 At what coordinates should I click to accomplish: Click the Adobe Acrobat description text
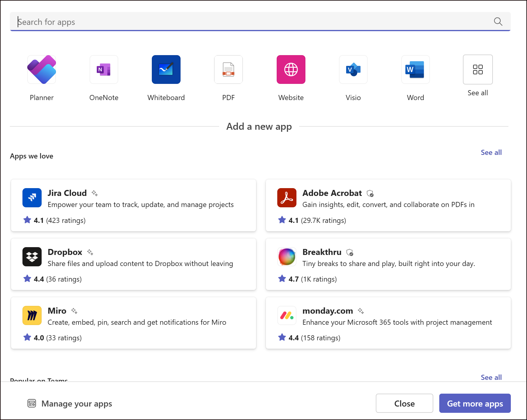388,205
